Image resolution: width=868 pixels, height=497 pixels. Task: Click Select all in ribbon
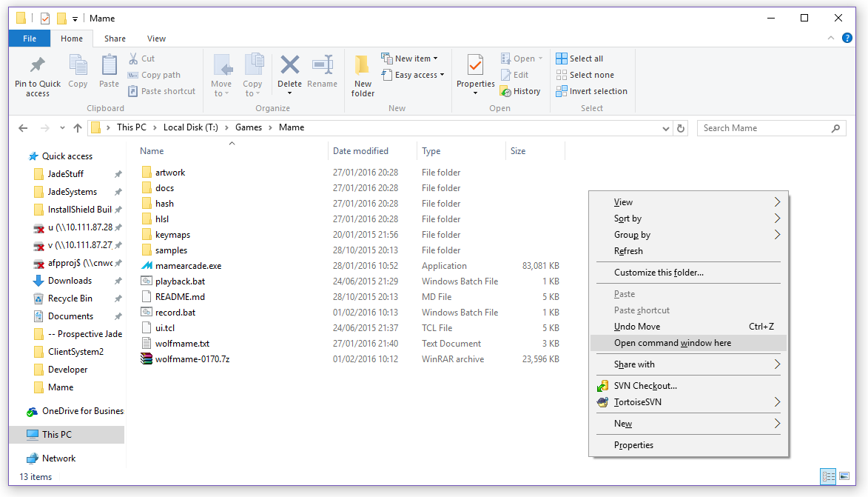(579, 59)
